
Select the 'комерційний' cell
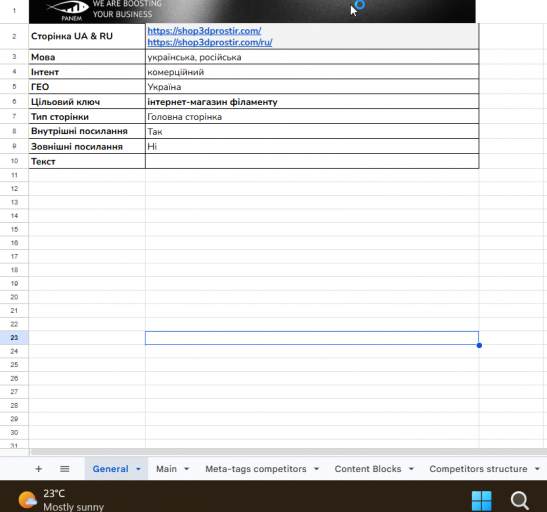tap(312, 72)
